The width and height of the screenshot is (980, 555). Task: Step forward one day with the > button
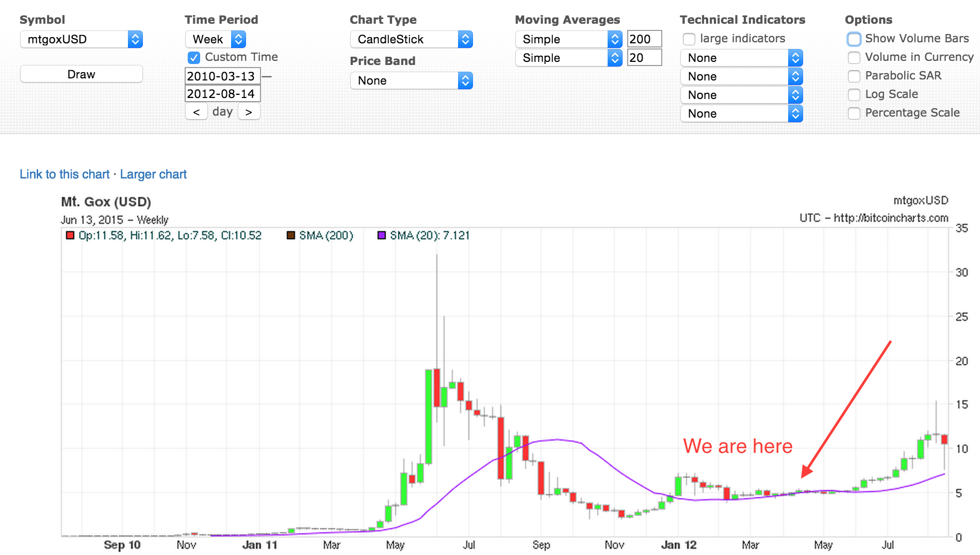pyautogui.click(x=249, y=111)
